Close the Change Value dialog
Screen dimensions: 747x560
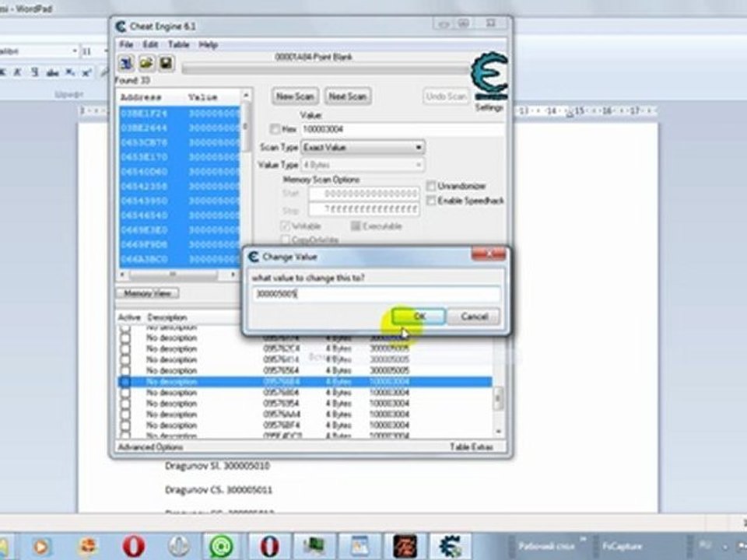click(489, 254)
